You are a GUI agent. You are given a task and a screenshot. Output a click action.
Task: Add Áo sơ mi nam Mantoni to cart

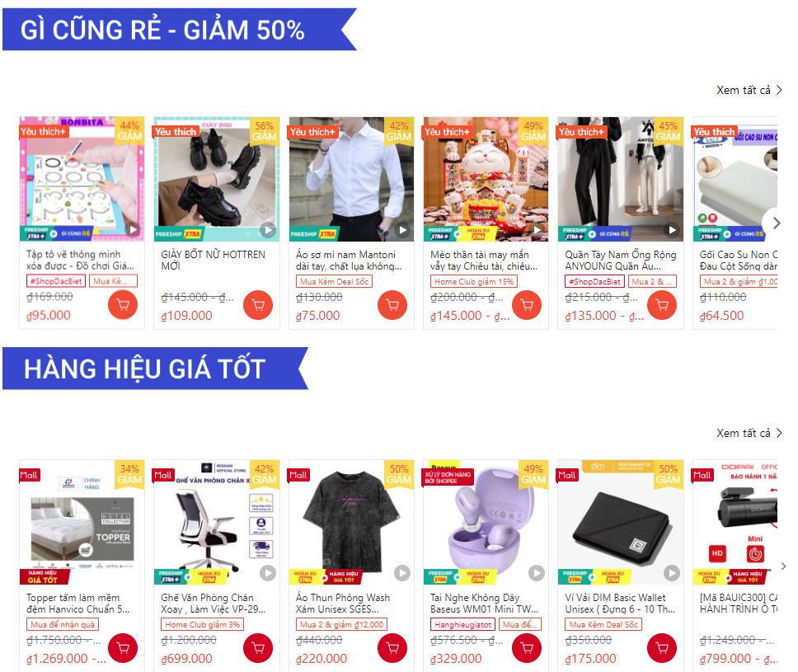pos(392,305)
